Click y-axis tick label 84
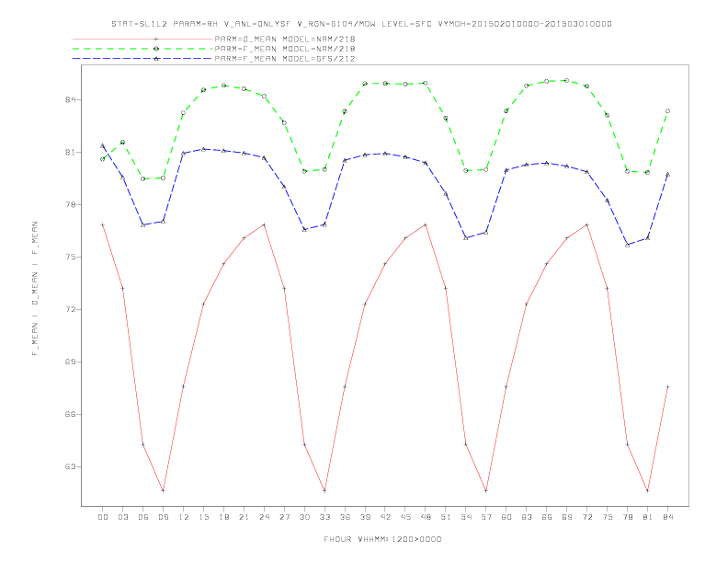 70,100
